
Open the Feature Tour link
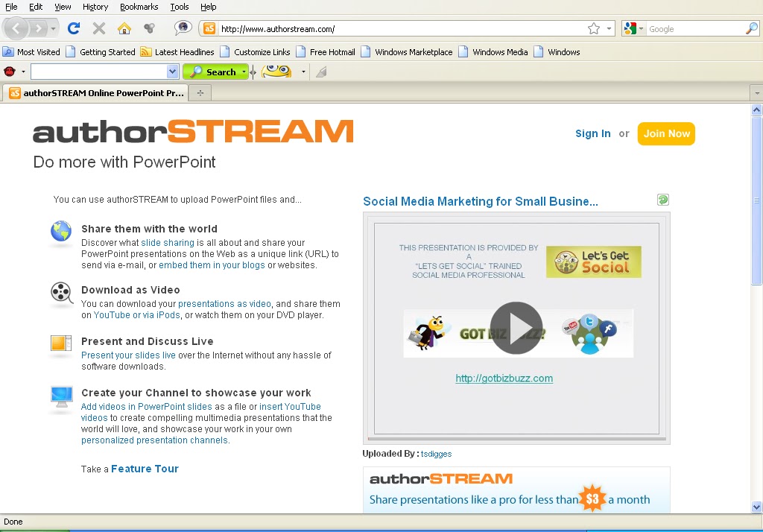[x=145, y=469]
